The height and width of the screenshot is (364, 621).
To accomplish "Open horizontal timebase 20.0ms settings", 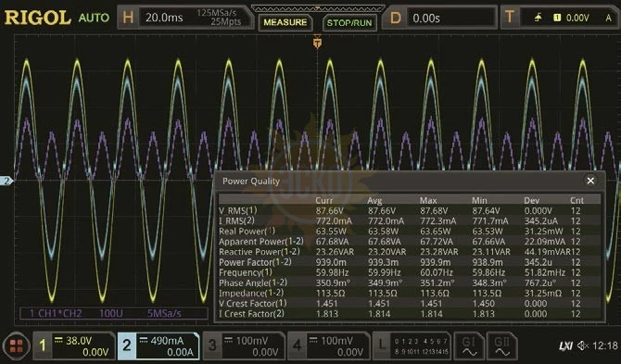I will 185,18.
